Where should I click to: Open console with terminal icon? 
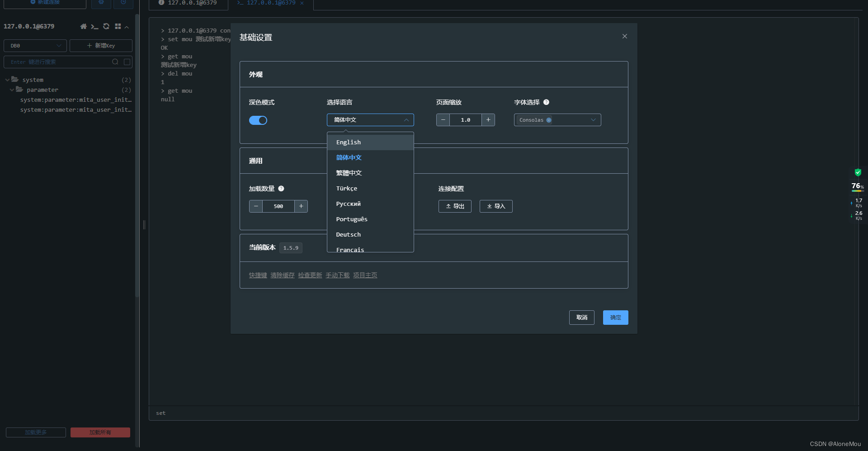94,26
